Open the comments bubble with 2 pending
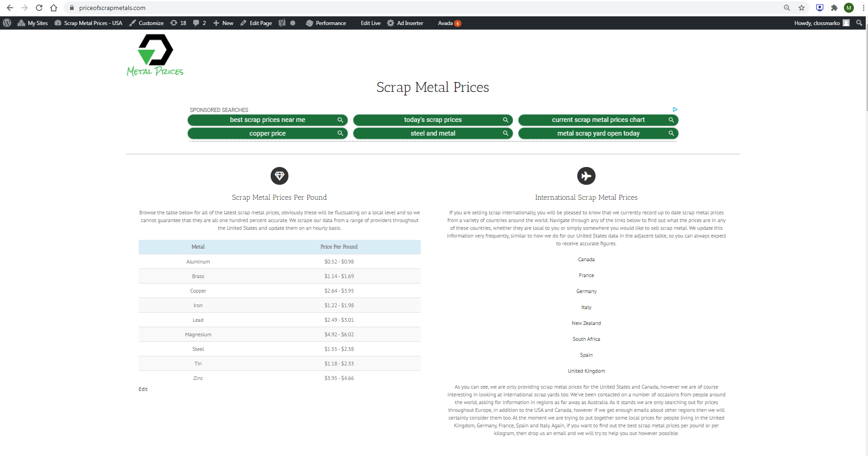868x456 pixels. [199, 23]
